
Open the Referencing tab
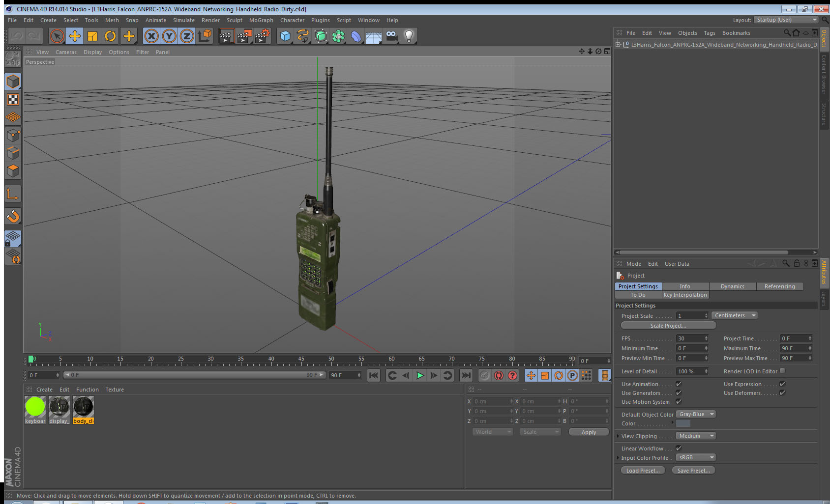point(779,286)
